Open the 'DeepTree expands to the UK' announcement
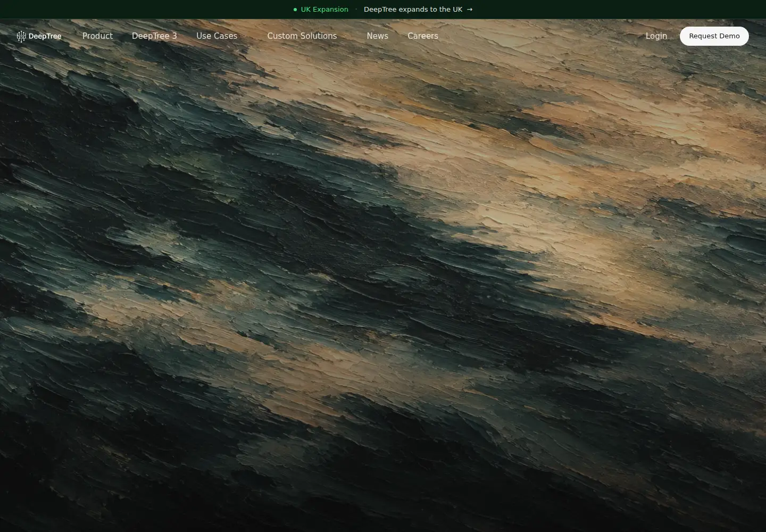The height and width of the screenshot is (532, 766). pyautogui.click(x=418, y=10)
